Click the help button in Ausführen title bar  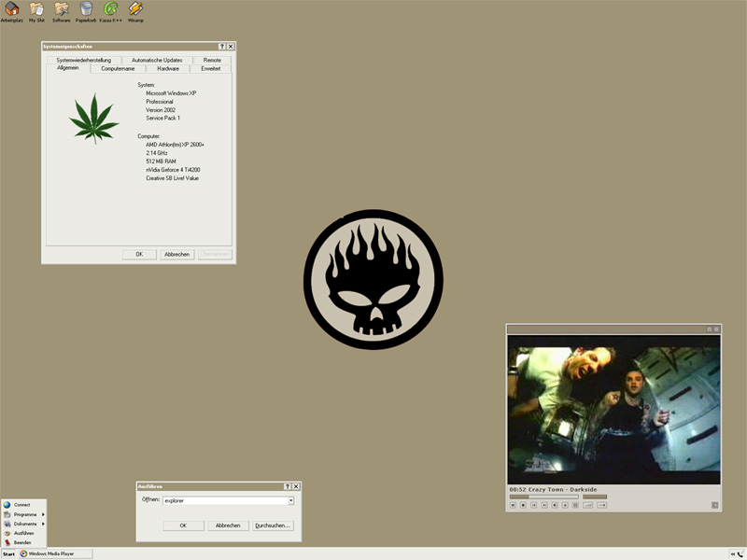(288, 486)
